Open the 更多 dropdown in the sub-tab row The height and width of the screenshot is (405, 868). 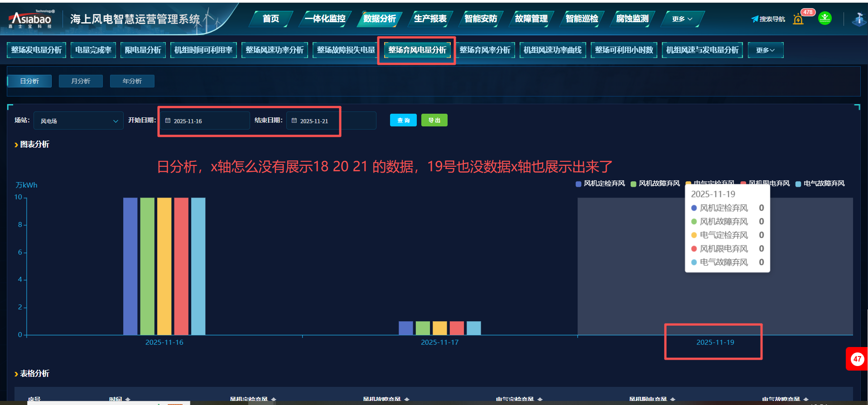pyautogui.click(x=765, y=50)
